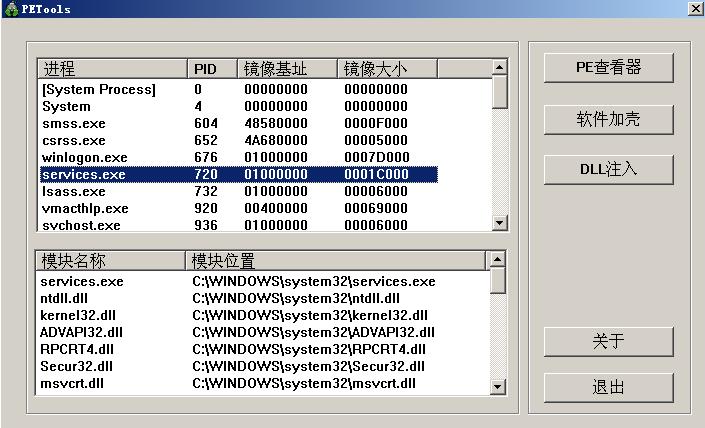
Task: Click path C:\WINDOWS\system32\Secur32.dll
Action: [308, 367]
